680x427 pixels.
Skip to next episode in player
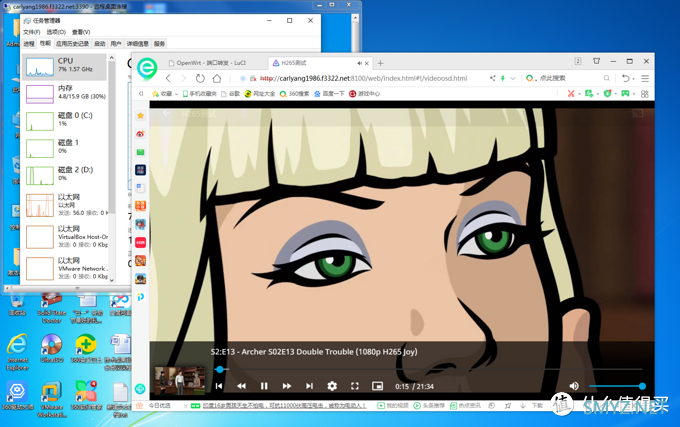point(309,386)
